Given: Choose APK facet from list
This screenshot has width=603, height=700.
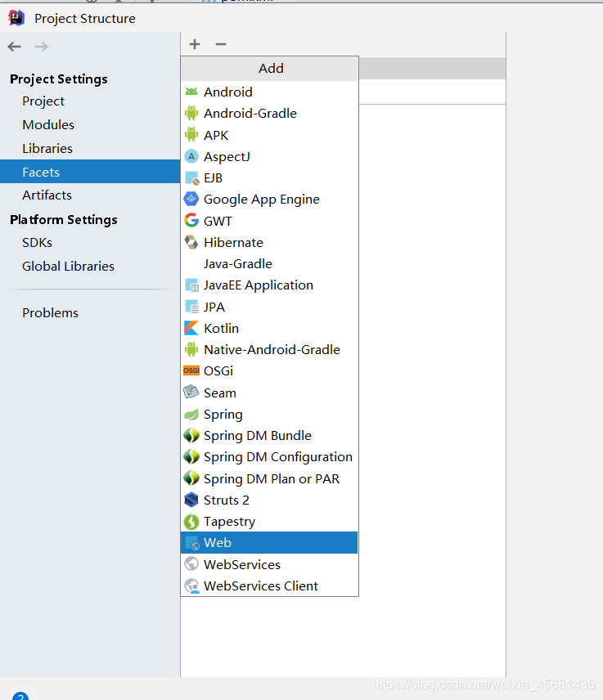Looking at the screenshot, I should [269, 135].
